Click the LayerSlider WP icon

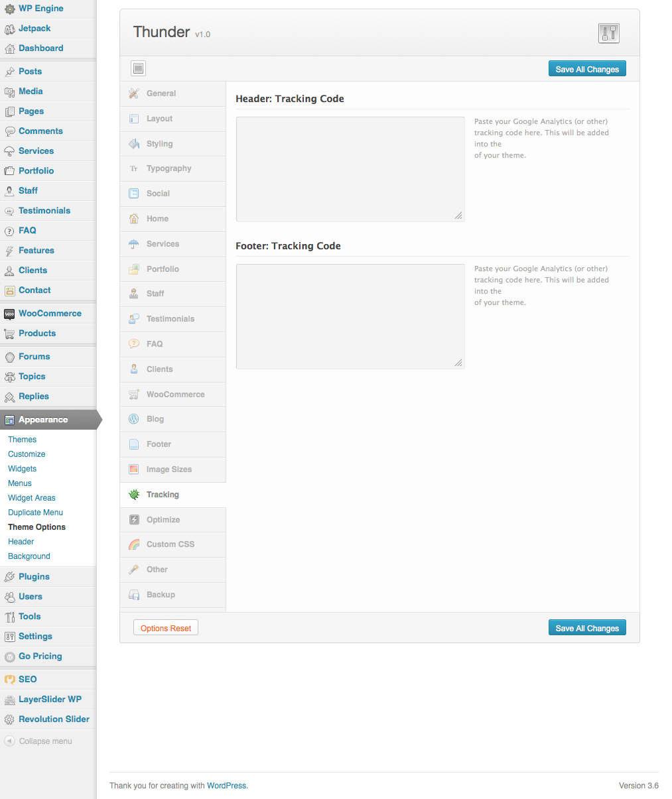coord(9,700)
